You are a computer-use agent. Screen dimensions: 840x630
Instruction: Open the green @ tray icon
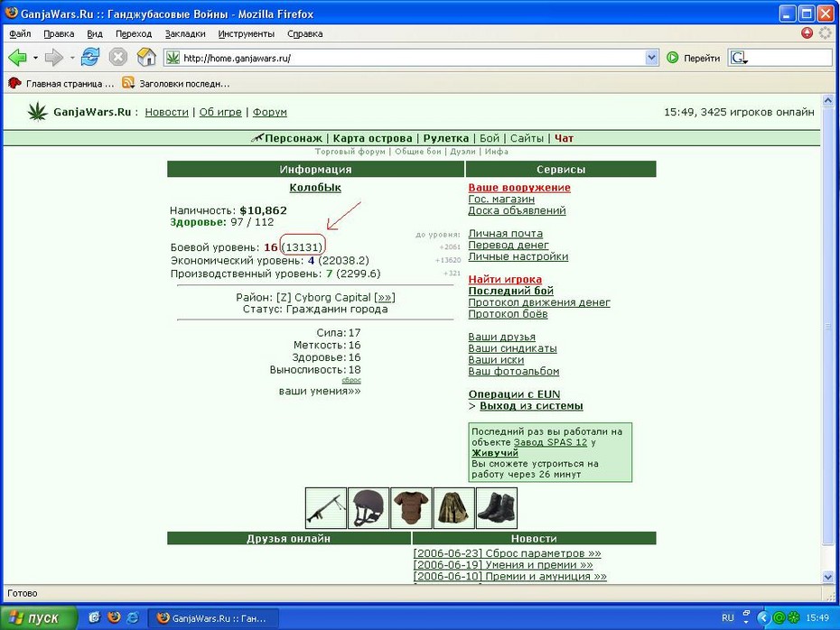[x=779, y=617]
